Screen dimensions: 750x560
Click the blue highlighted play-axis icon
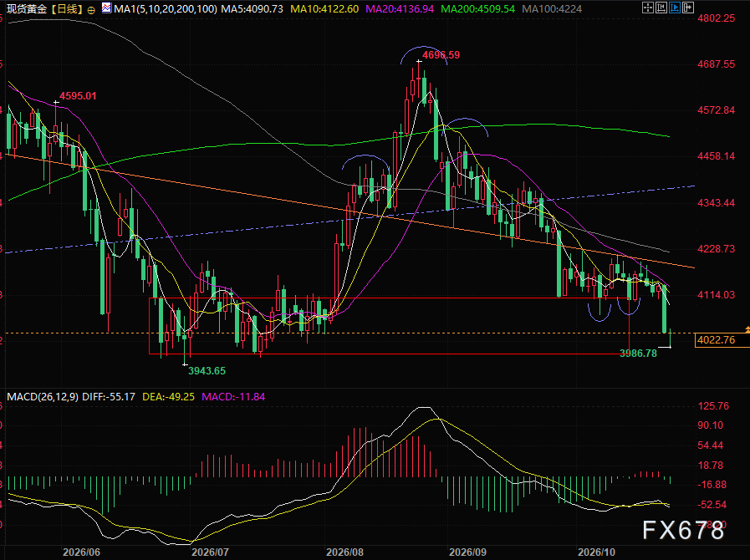pos(675,8)
